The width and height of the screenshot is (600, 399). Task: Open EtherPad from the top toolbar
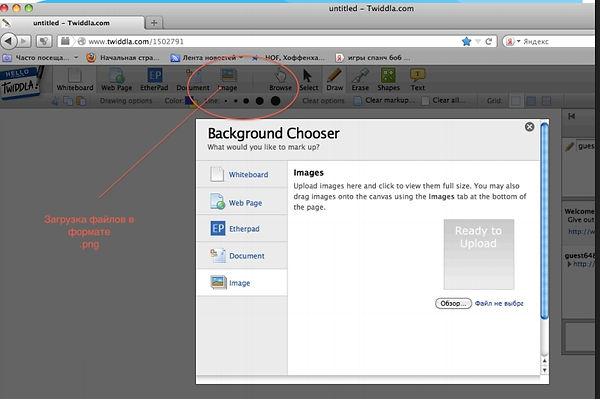coord(154,80)
